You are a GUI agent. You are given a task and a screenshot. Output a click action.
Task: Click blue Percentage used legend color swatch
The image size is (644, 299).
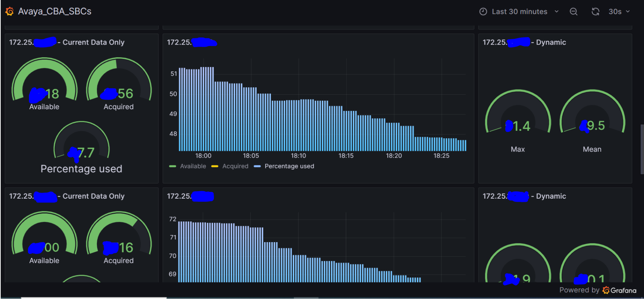tap(257, 166)
